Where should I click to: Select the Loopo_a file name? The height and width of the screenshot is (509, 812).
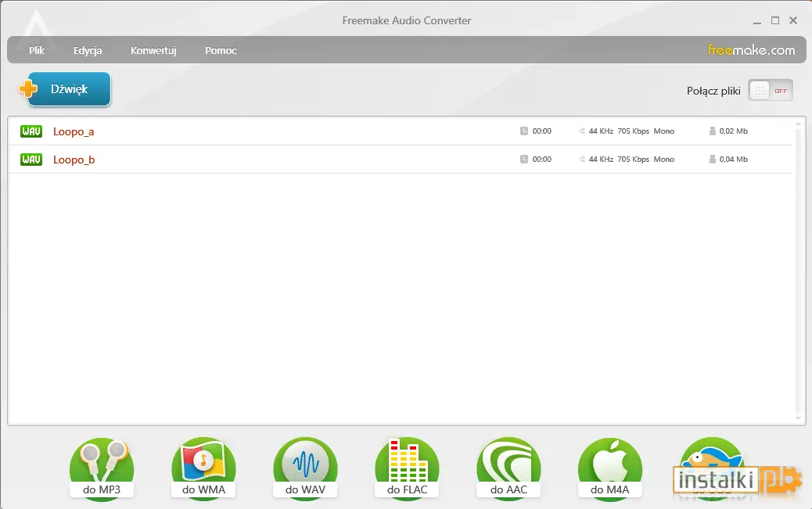(x=74, y=131)
